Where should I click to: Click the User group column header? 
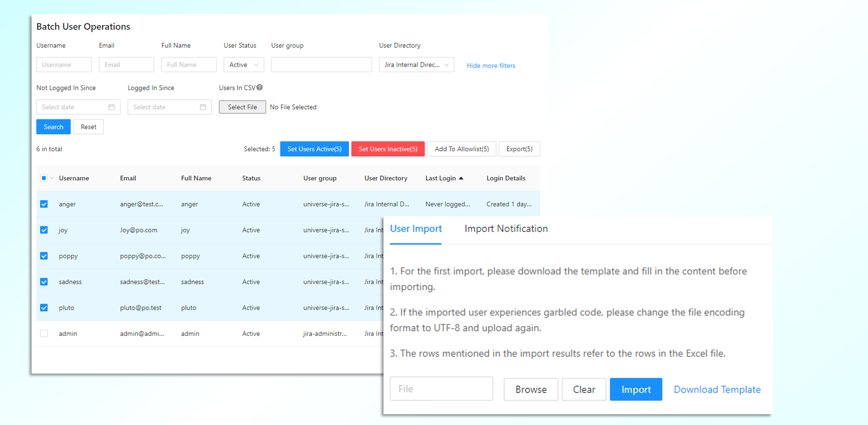[x=320, y=178]
